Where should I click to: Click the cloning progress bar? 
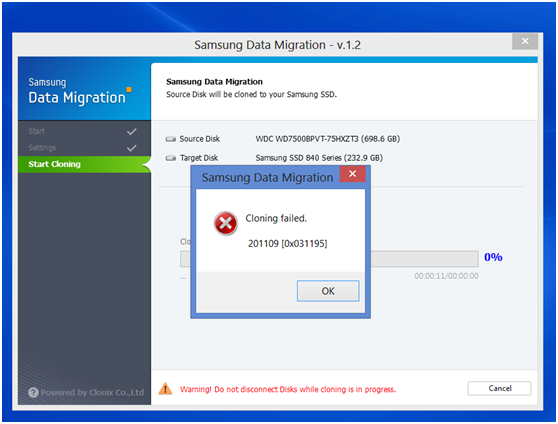coord(329,259)
